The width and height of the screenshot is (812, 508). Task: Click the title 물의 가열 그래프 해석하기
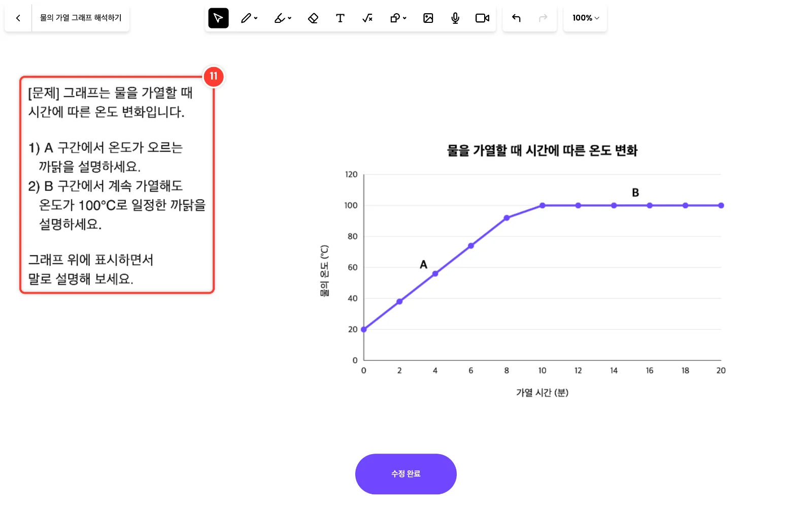click(81, 18)
